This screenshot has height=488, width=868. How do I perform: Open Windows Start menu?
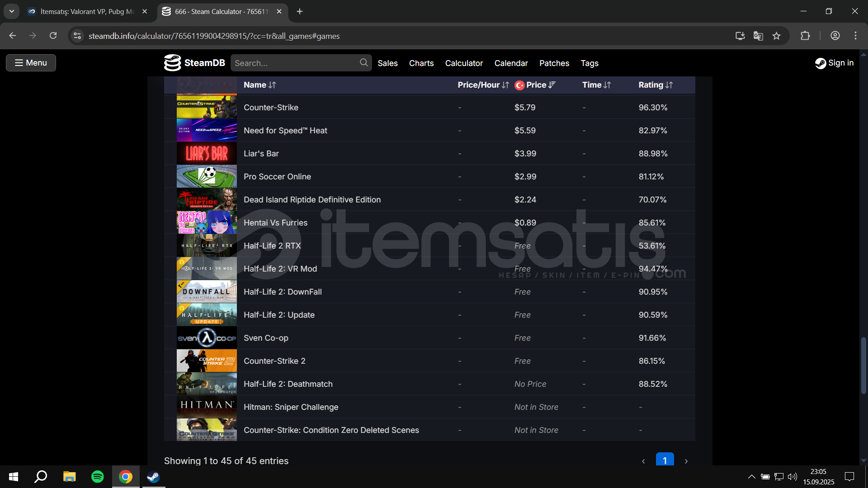click(x=14, y=477)
